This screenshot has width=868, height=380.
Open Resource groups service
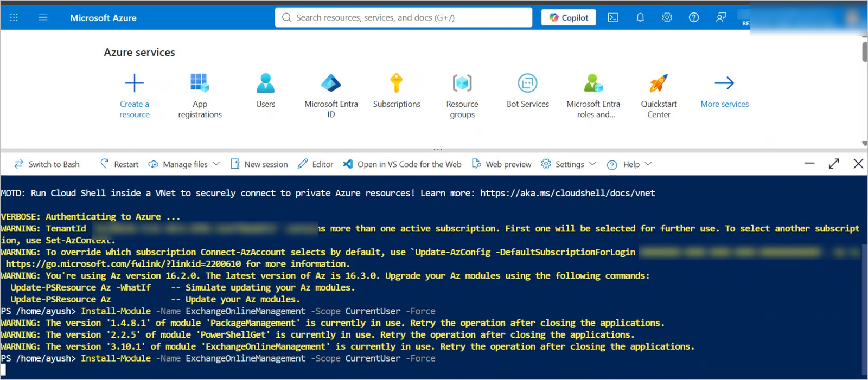(x=462, y=95)
